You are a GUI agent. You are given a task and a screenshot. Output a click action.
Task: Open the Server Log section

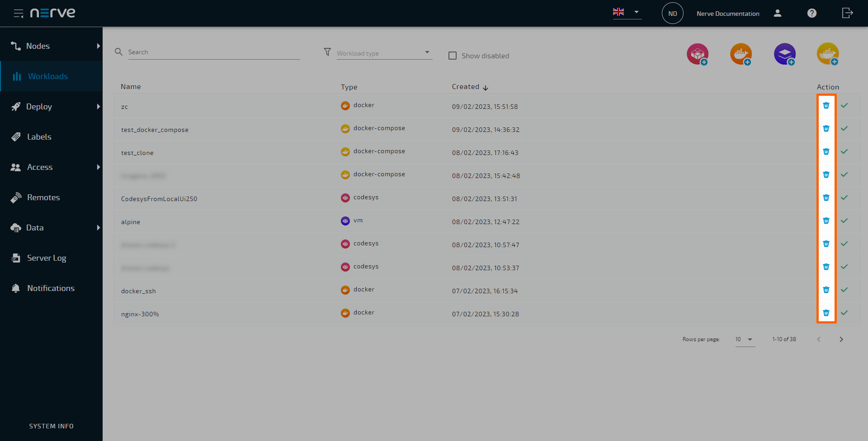pos(47,258)
